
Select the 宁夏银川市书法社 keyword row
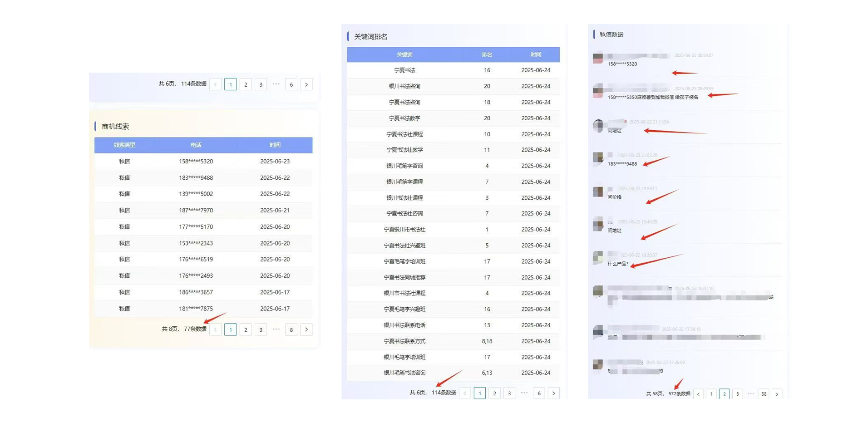[404, 230]
